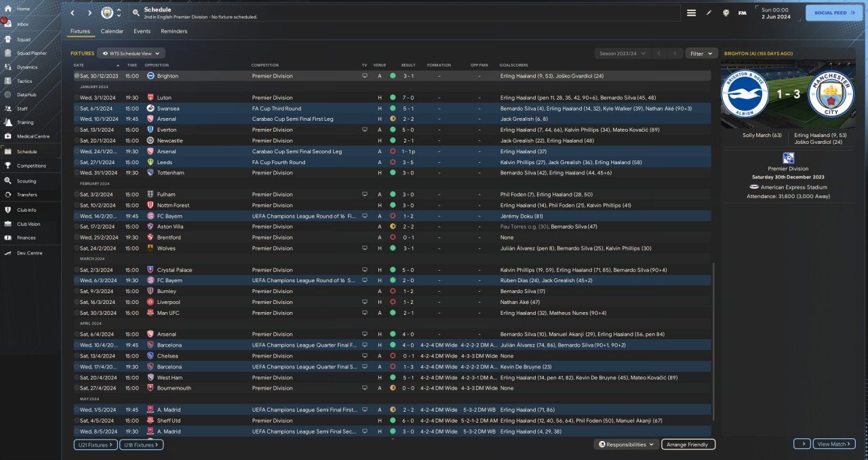Open the WTS Schedule View dropdown
Viewport: 868px width, 460px height.
coord(131,53)
